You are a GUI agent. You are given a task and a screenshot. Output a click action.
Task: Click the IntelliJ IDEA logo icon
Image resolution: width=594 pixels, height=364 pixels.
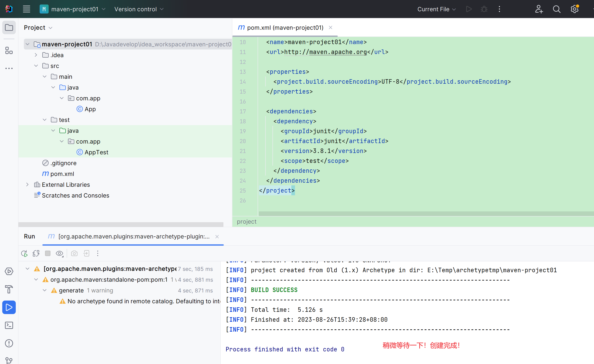pyautogui.click(x=9, y=9)
